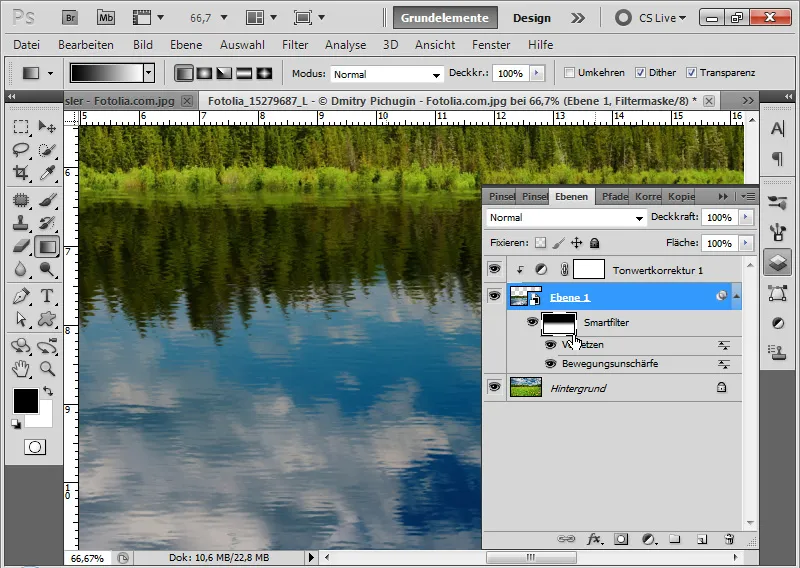
Task: Select the Rectangular Marquee tool
Action: pos(21,126)
